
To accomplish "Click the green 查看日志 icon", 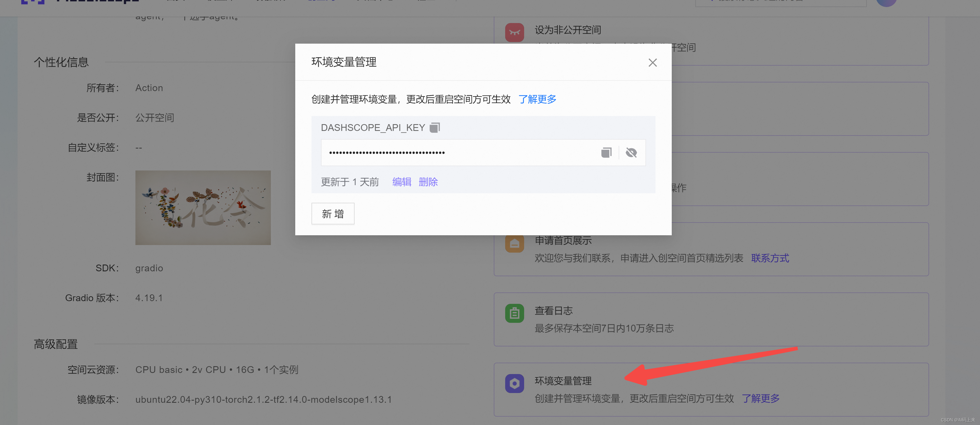I will coord(514,313).
